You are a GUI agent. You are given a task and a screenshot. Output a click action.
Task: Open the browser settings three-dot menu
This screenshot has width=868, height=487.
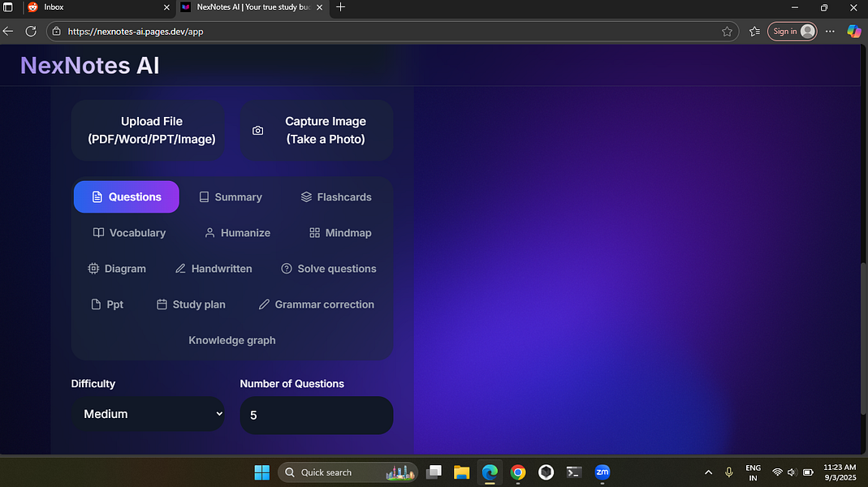830,31
